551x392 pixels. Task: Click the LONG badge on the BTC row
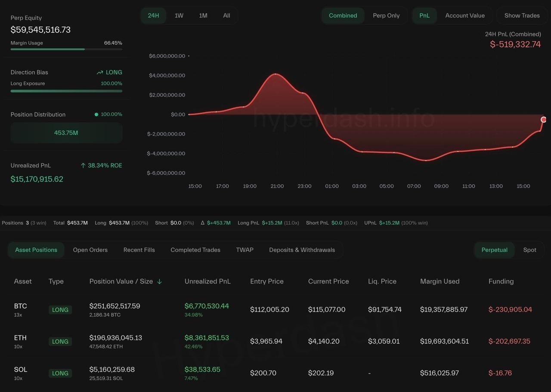(x=60, y=310)
